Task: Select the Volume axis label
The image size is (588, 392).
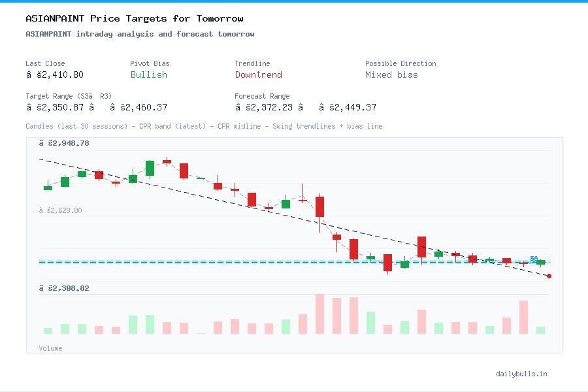Action: point(50,348)
